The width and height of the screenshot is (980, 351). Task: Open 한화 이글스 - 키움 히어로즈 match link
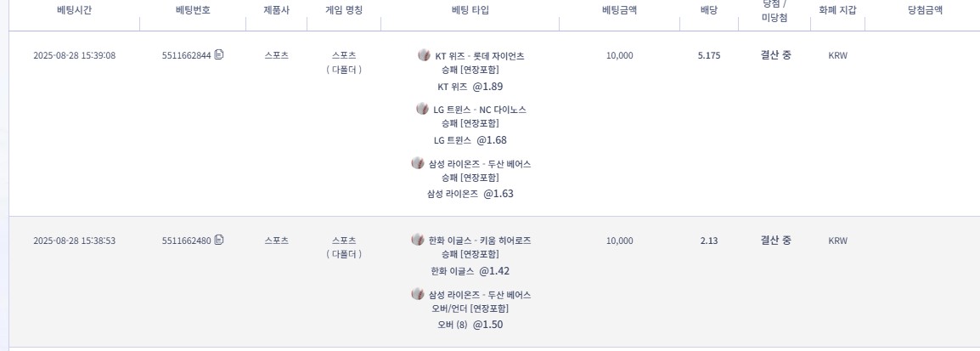(480, 241)
